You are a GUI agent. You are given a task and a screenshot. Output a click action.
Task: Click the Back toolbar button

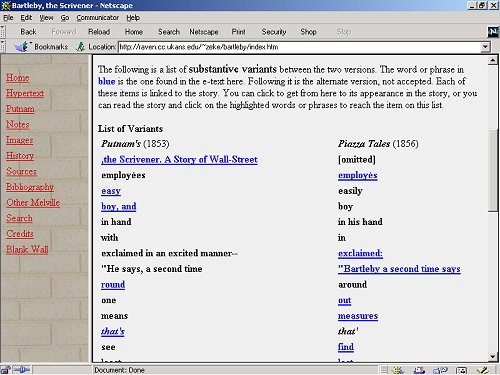click(x=28, y=32)
